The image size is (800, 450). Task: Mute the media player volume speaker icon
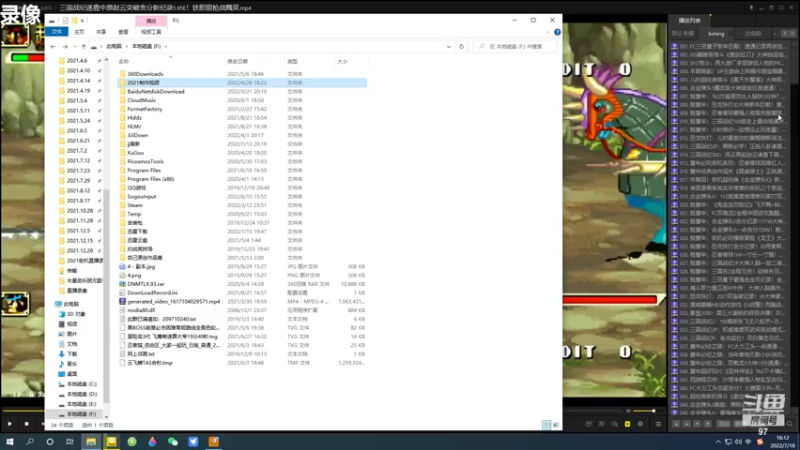click(x=629, y=411)
